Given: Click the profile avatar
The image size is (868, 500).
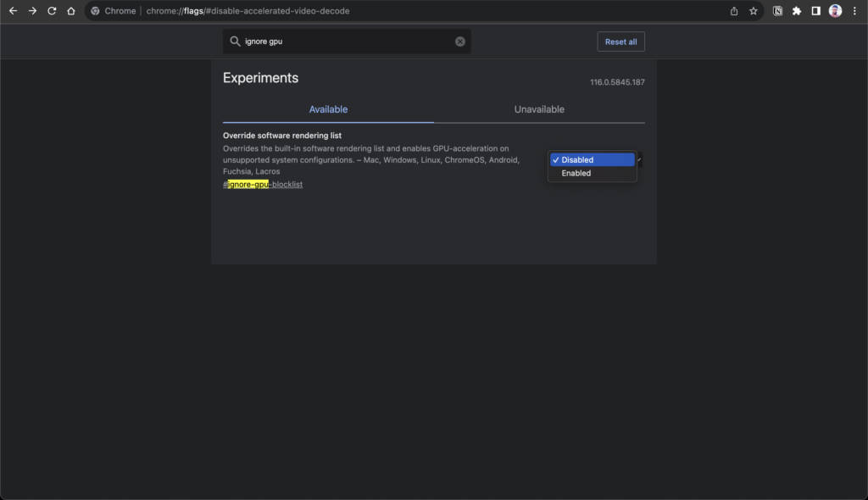Looking at the screenshot, I should click(x=834, y=11).
